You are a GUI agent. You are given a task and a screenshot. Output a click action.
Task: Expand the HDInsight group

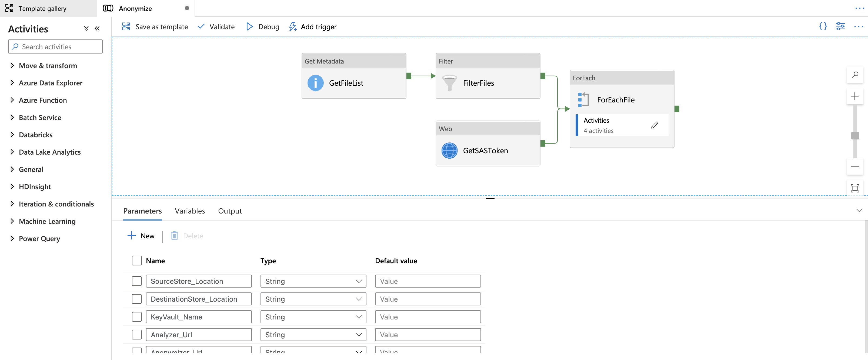click(12, 186)
